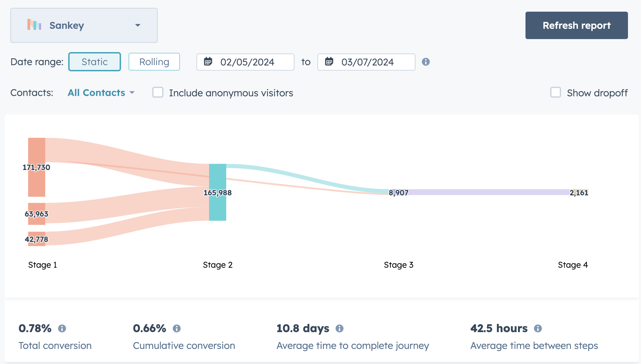
Task: Click the Cumulative conversion info icon
Action: pos(177,328)
